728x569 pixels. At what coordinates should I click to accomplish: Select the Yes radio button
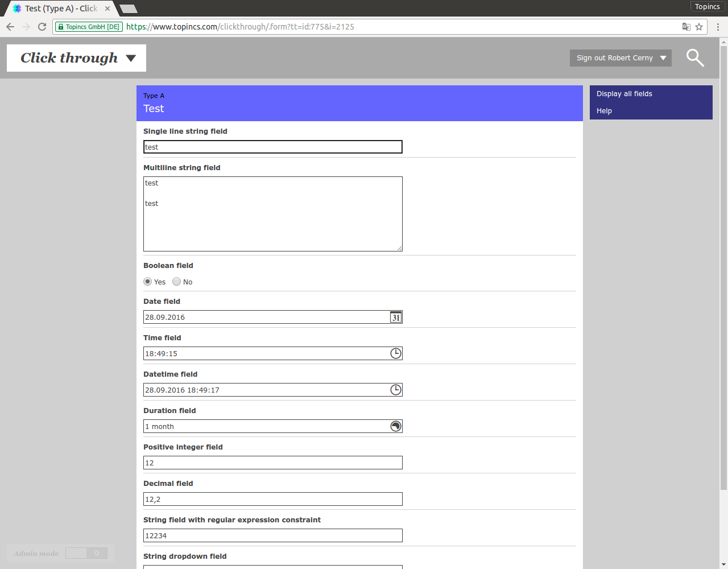[x=148, y=282]
